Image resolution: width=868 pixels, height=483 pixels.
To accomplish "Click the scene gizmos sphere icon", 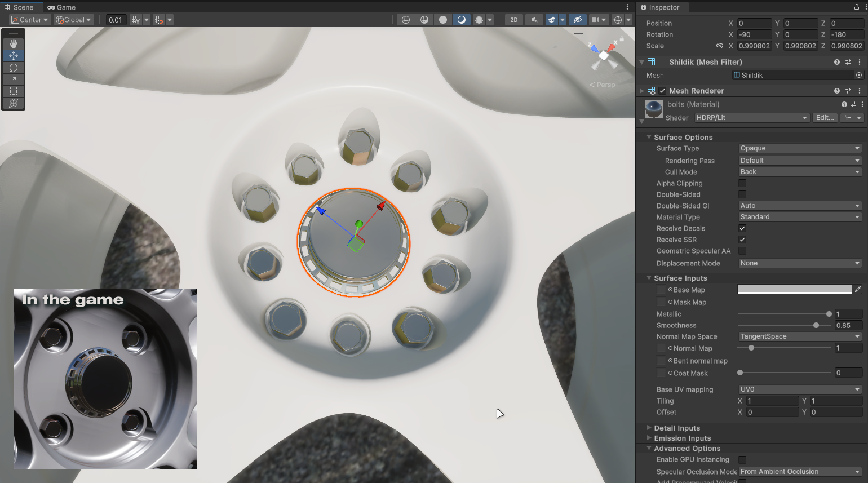I will [618, 20].
